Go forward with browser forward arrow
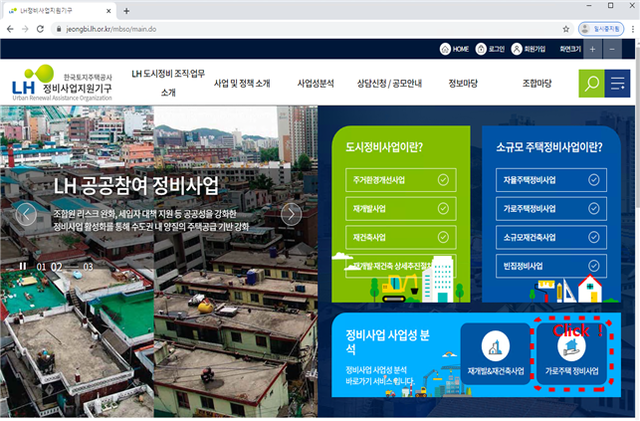The image size is (640, 421). click(25, 29)
